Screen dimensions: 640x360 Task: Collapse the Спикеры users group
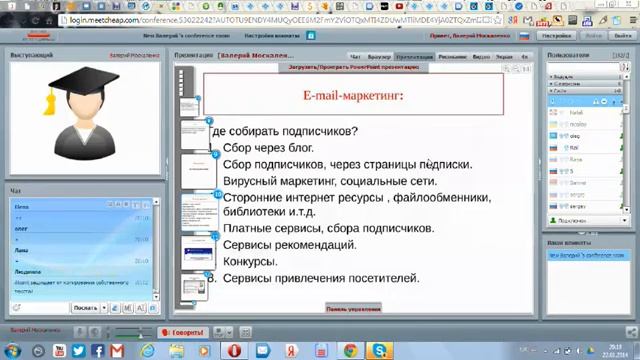click(585, 84)
